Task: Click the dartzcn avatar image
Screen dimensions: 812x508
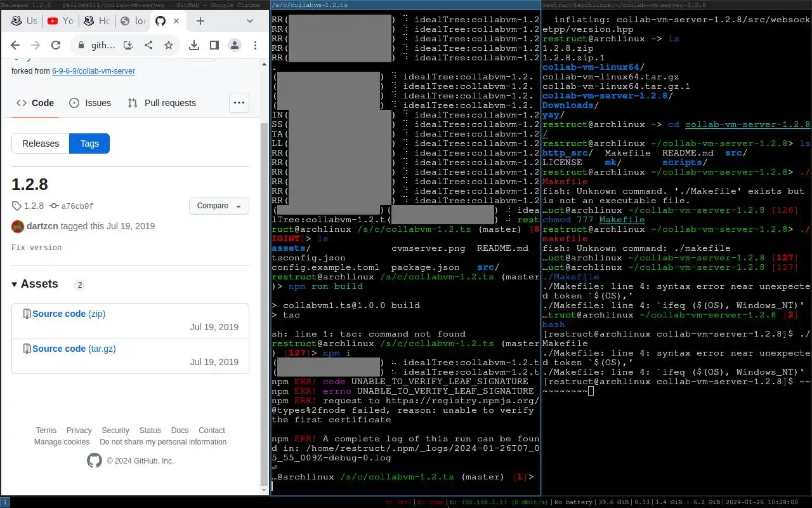Action: (x=18, y=226)
